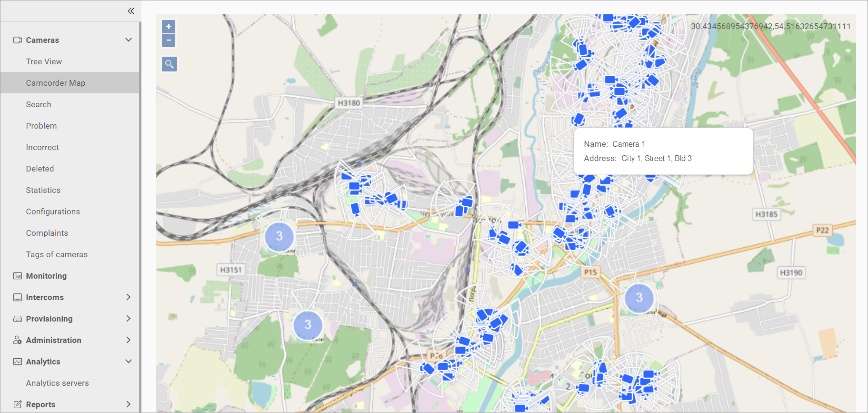Screen dimensions: 868x413
Task: Expand the Intercoms section arrow
Action: 129,297
